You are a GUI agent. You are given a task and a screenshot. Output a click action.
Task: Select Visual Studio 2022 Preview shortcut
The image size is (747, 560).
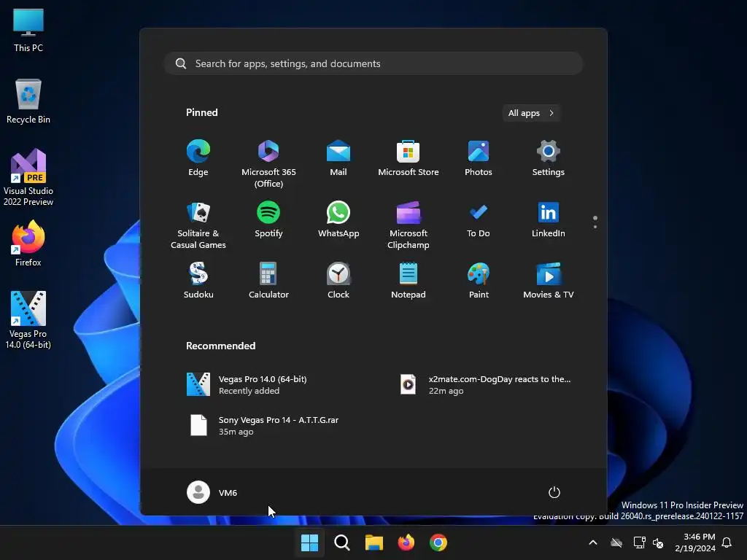pyautogui.click(x=28, y=178)
